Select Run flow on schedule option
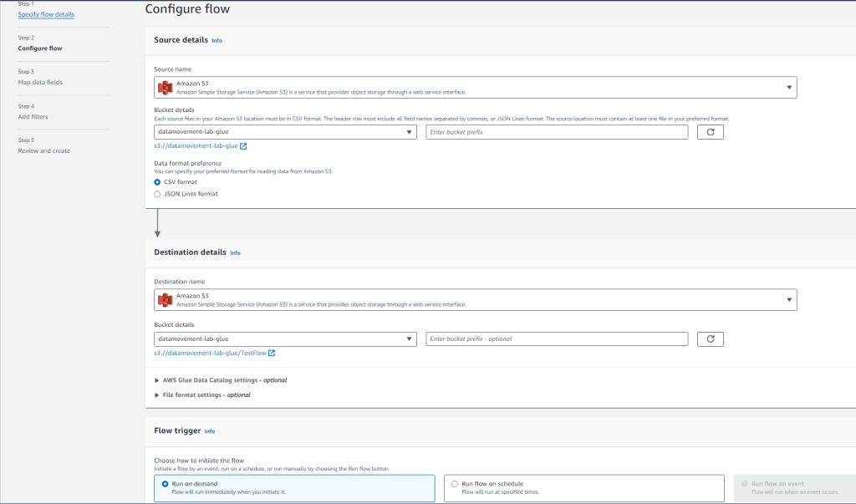The height and width of the screenshot is (504, 856). pos(455,484)
